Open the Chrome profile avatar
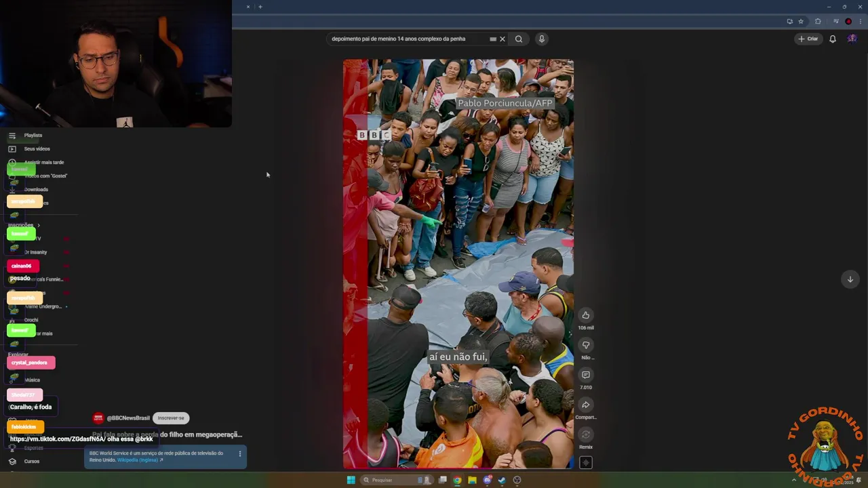868x488 pixels. [848, 21]
